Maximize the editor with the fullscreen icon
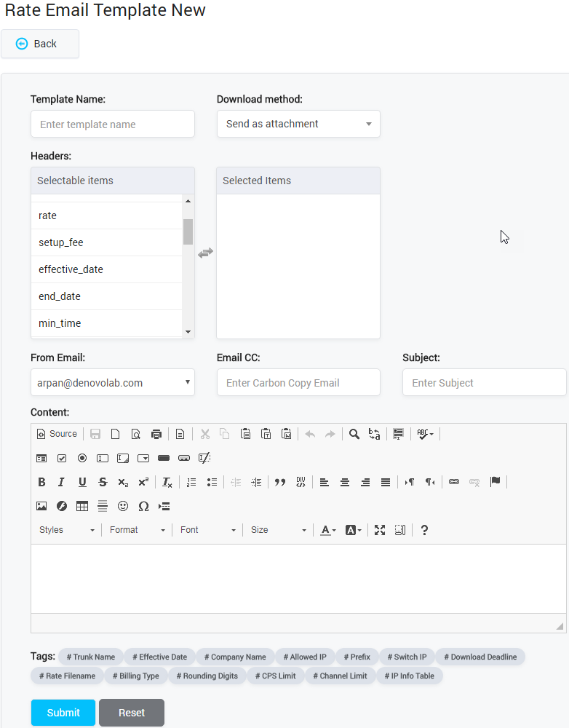Screen dimensions: 569x728 [x=380, y=530]
